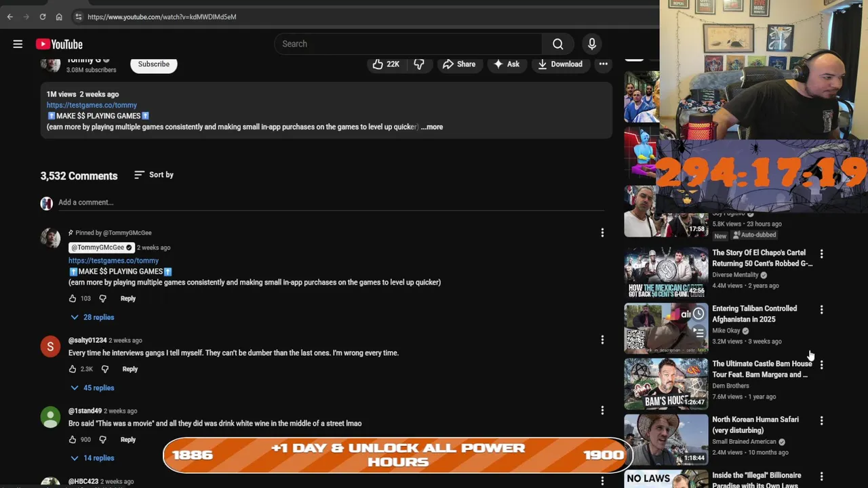
Task: Open menu for El Chapo's Cartel video
Action: 821,253
